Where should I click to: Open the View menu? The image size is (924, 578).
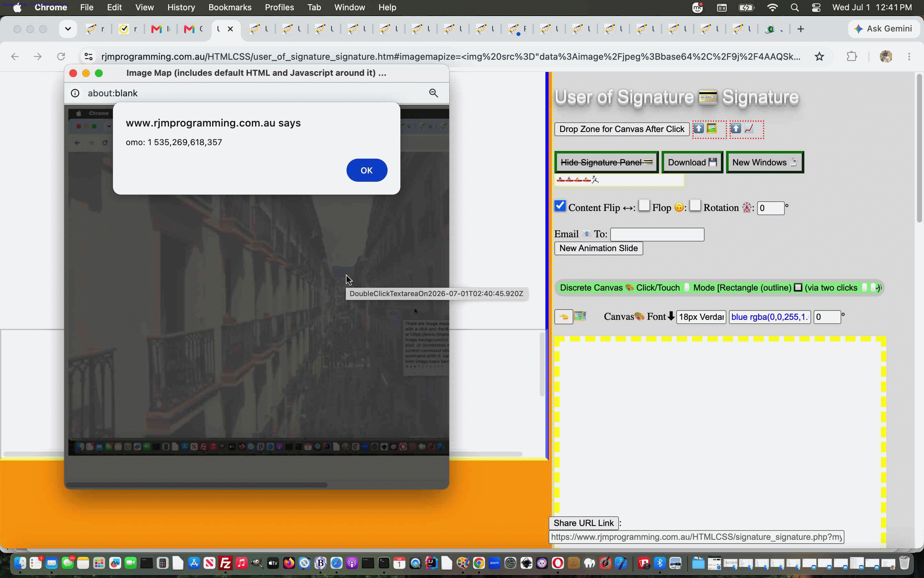144,7
